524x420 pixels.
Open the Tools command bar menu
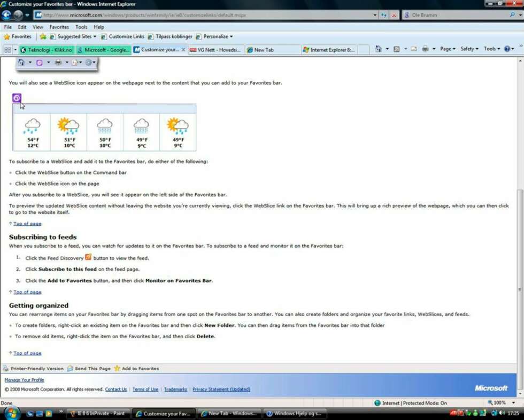click(x=491, y=49)
